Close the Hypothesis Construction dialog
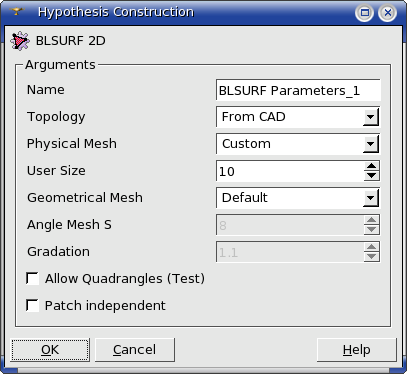407x374 pixels. pos(388,13)
